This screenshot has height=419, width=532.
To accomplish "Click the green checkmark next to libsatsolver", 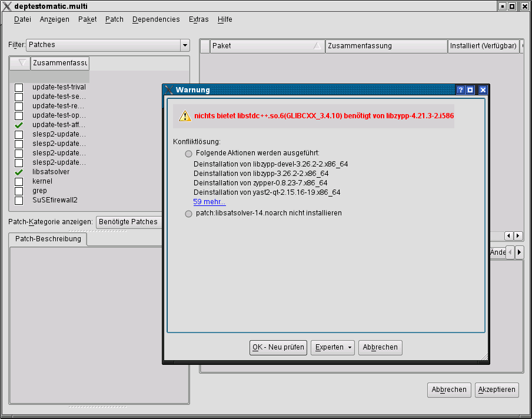I will click(x=19, y=172).
